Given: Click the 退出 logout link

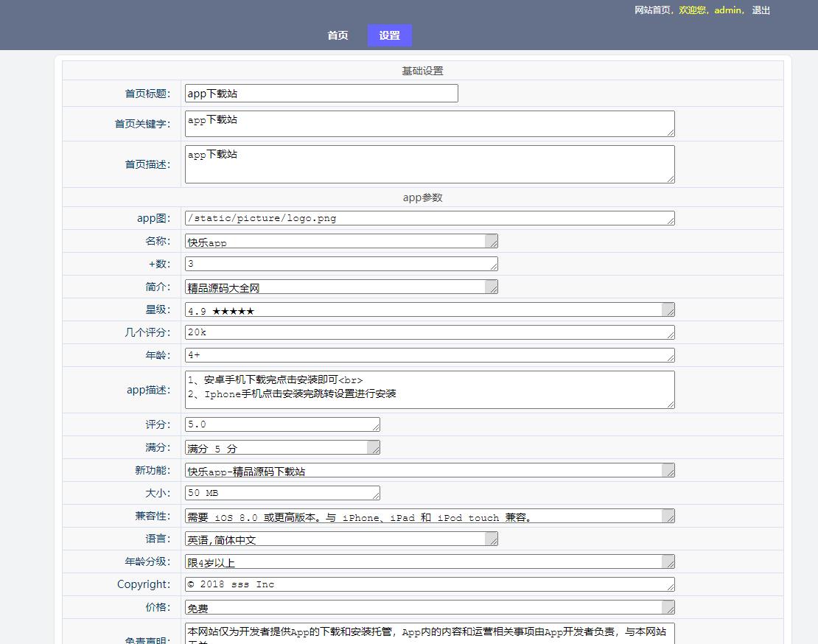Looking at the screenshot, I should coord(761,10).
